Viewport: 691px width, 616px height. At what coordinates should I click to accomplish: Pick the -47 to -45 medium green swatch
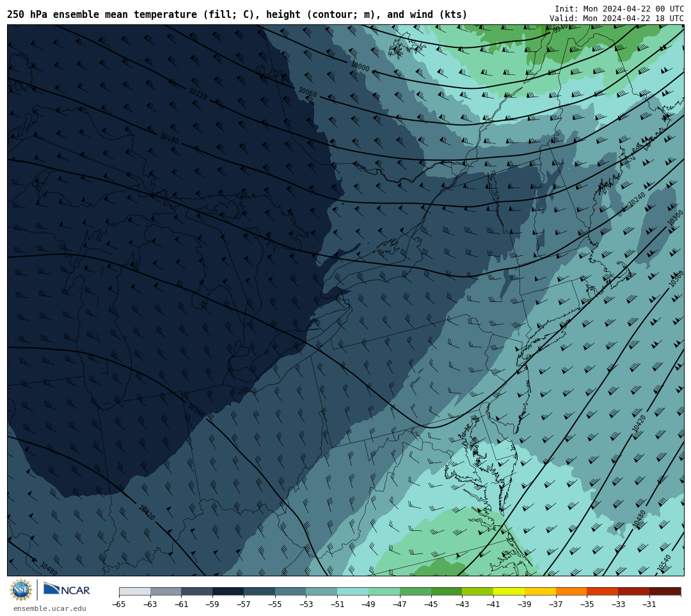pyautogui.click(x=416, y=591)
